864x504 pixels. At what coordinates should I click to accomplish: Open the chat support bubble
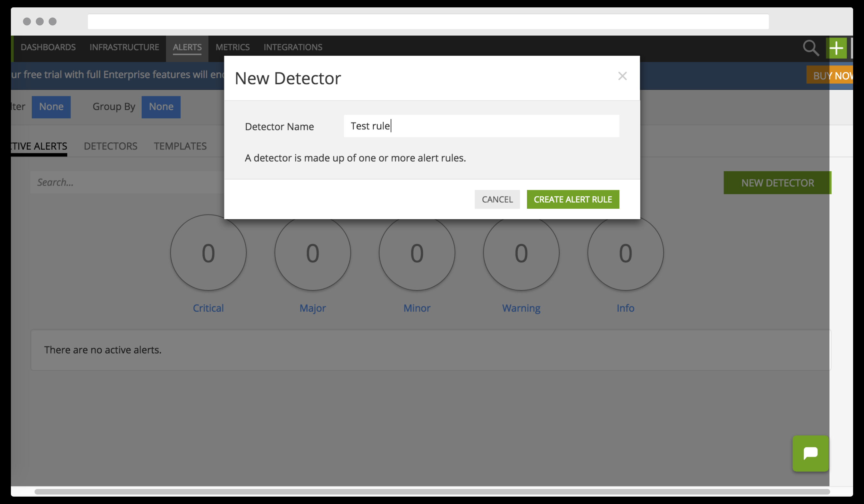pyautogui.click(x=810, y=453)
